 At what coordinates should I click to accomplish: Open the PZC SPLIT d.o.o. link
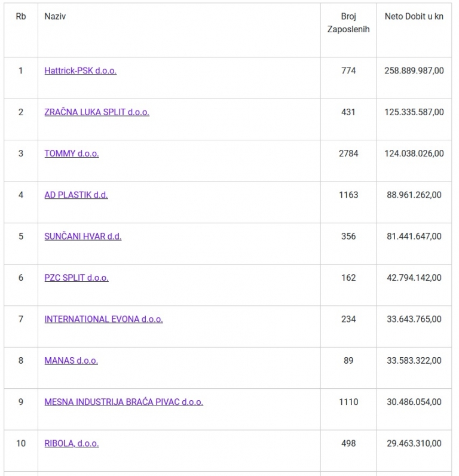click(76, 278)
